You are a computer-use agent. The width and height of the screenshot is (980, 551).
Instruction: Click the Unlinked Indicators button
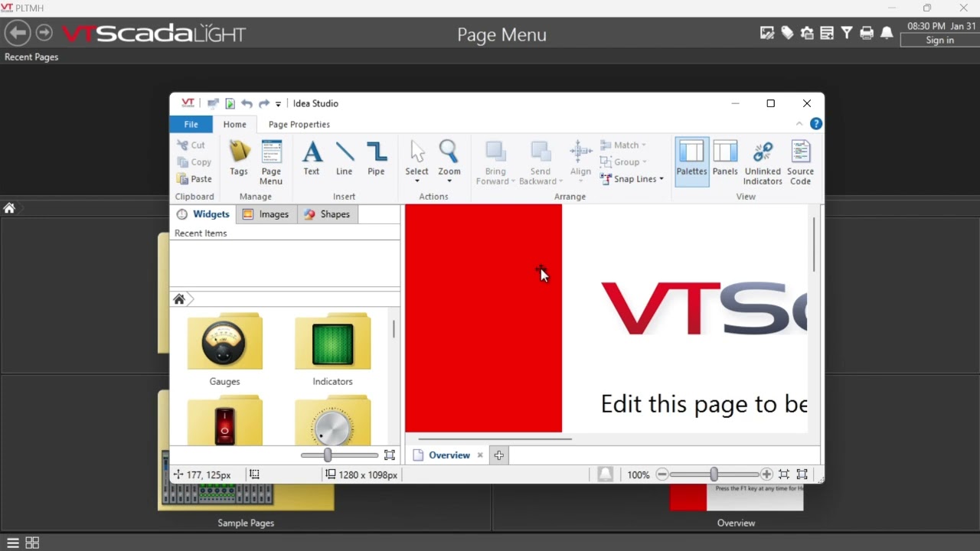tap(763, 162)
